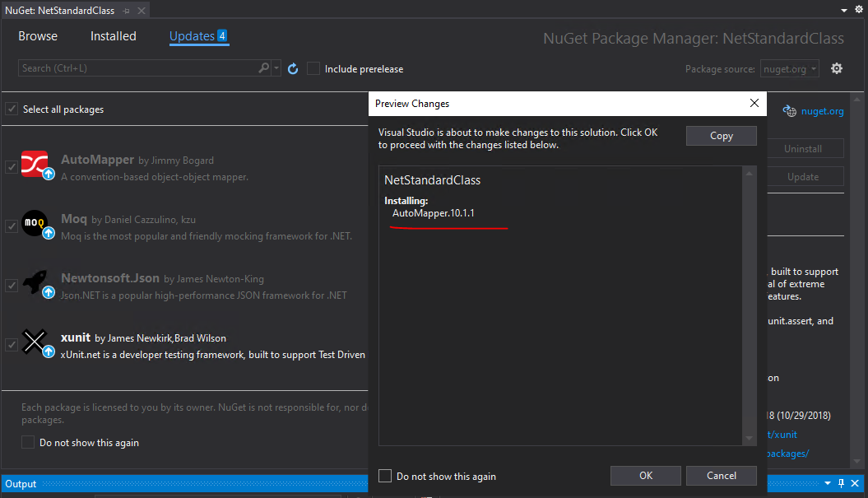Viewport: 868px width, 498px height.
Task: Click the details pane scroll down arrow
Action: click(x=857, y=461)
